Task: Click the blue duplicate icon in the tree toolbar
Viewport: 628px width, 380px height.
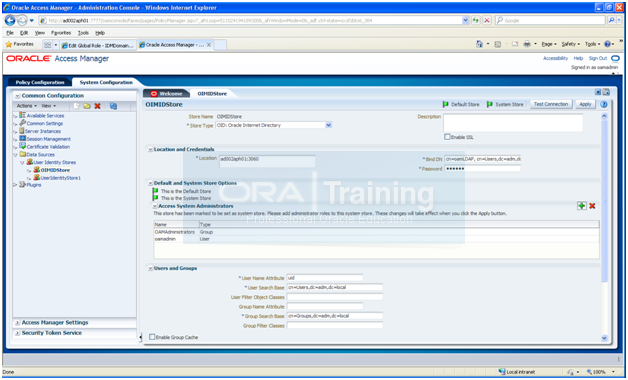Action: coord(113,106)
